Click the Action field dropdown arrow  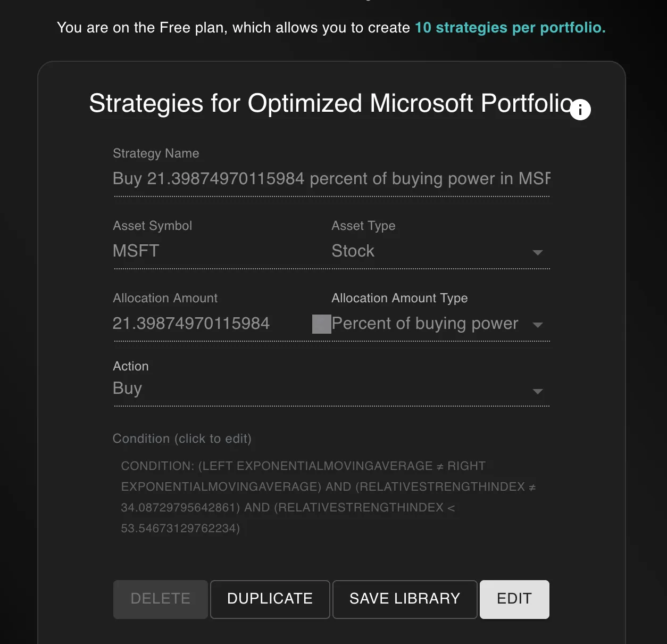tap(538, 391)
